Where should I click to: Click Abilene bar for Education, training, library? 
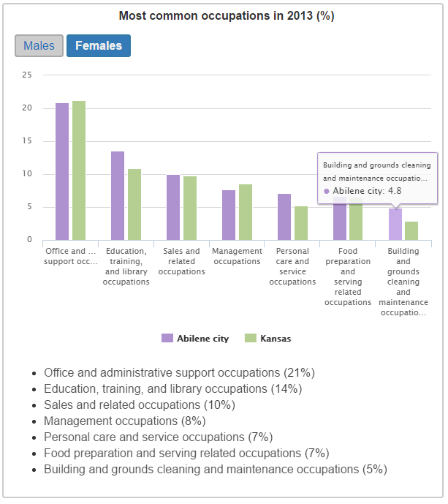[x=118, y=196]
